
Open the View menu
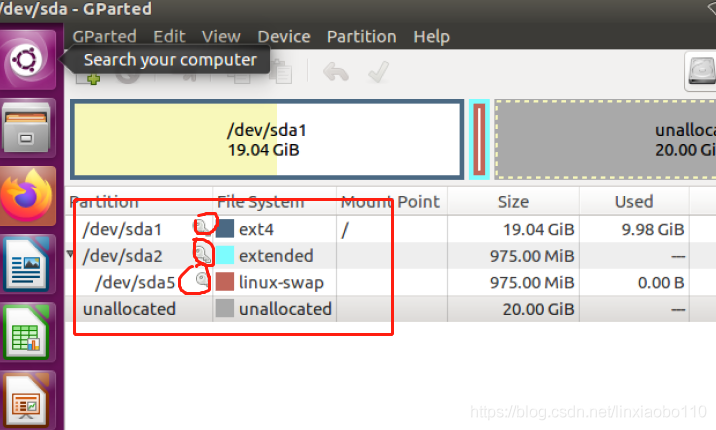coord(221,36)
